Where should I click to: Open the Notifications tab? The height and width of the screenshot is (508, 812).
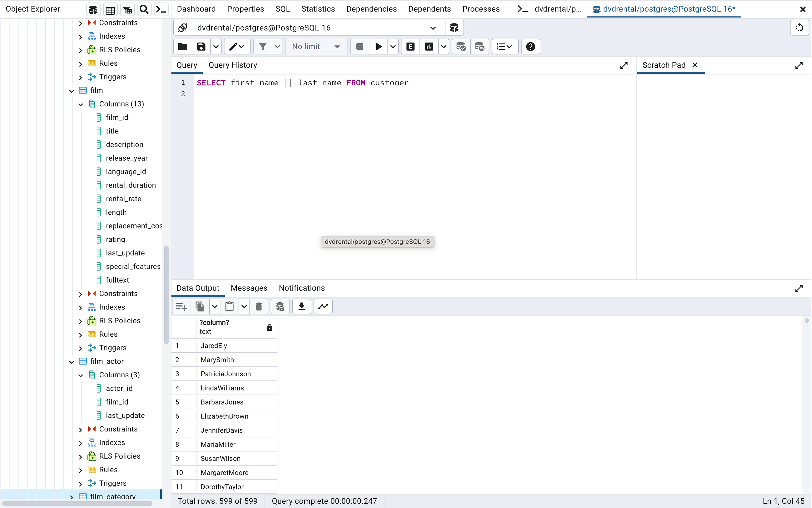pos(302,288)
